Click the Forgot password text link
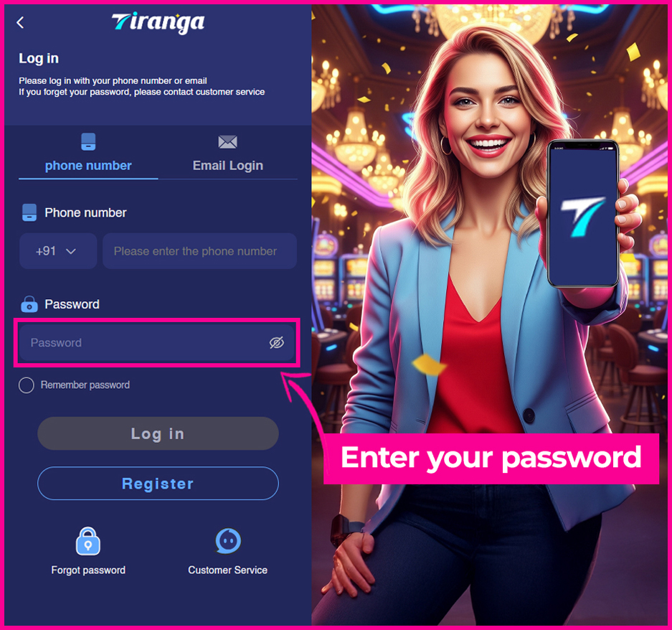672x630 pixels. point(88,570)
